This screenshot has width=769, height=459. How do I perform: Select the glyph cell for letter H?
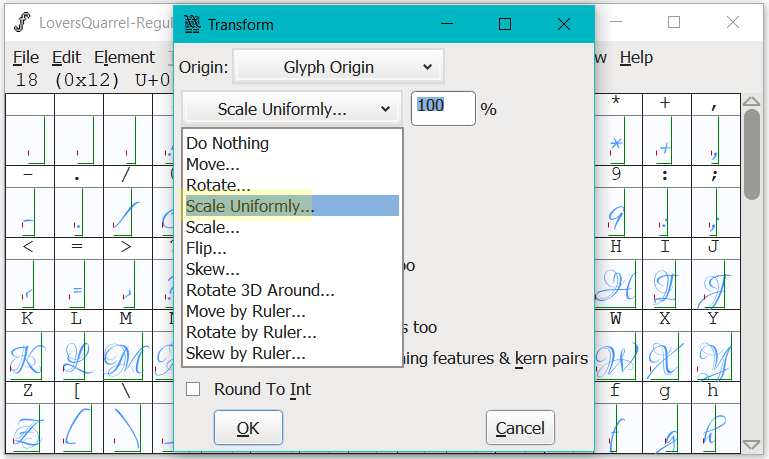(x=618, y=284)
